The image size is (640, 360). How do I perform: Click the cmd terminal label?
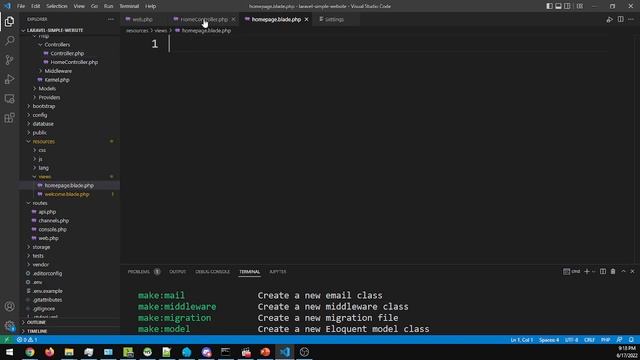pyautogui.click(x=572, y=271)
